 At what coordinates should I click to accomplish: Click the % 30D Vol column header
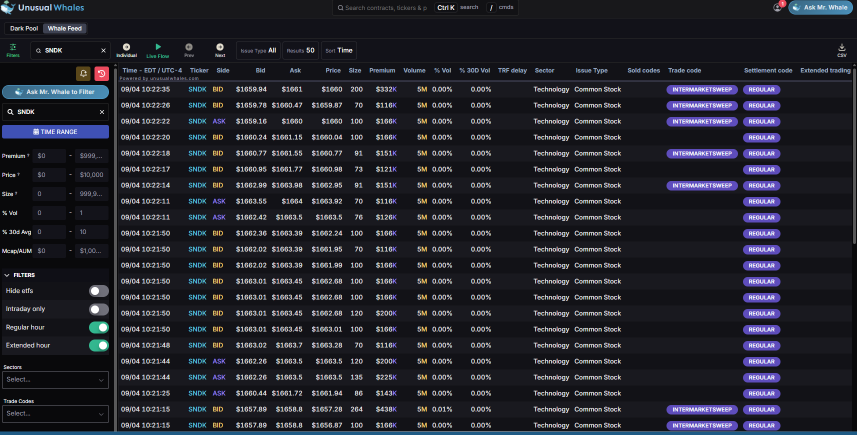[x=474, y=70]
